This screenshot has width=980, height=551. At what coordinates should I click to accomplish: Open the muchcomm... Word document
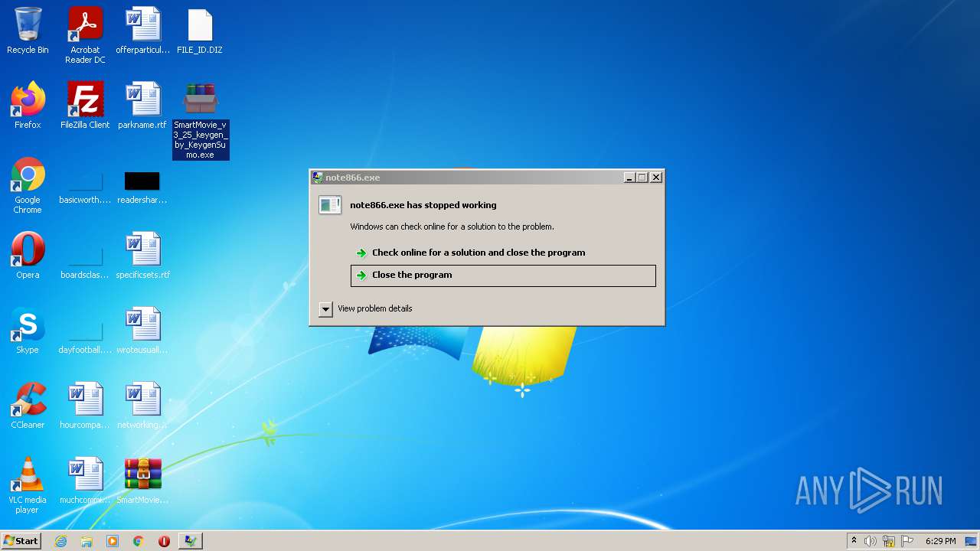85,481
